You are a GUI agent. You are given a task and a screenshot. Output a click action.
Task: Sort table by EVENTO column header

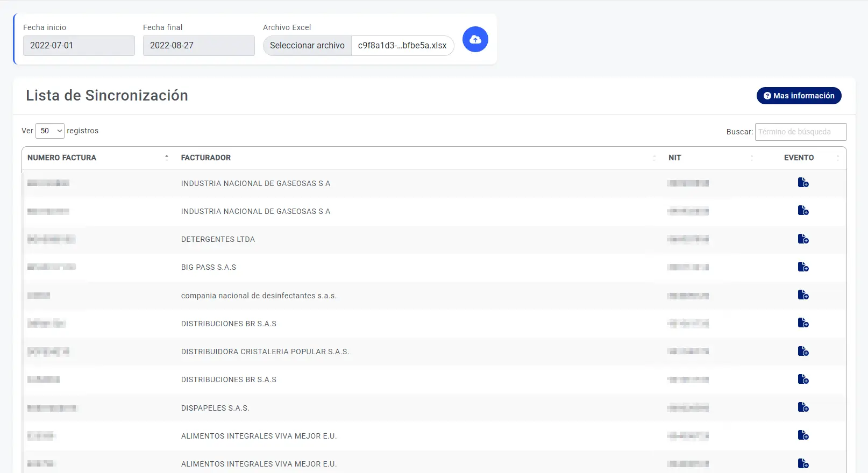click(799, 157)
